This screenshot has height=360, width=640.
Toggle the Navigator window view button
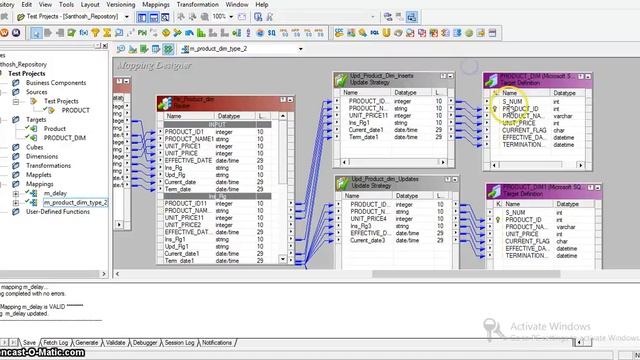click(x=142, y=17)
